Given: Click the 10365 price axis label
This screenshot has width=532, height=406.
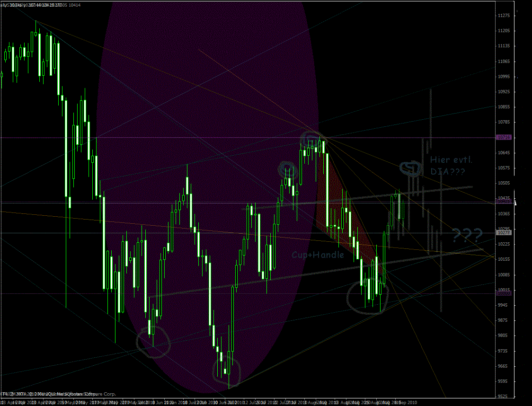Looking at the screenshot, I should click(504, 214).
